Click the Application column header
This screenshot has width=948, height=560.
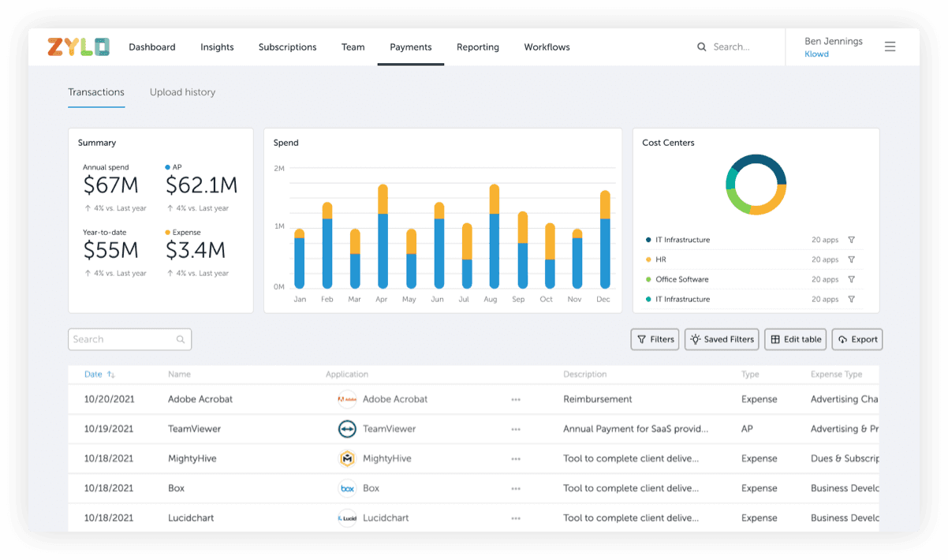point(347,375)
